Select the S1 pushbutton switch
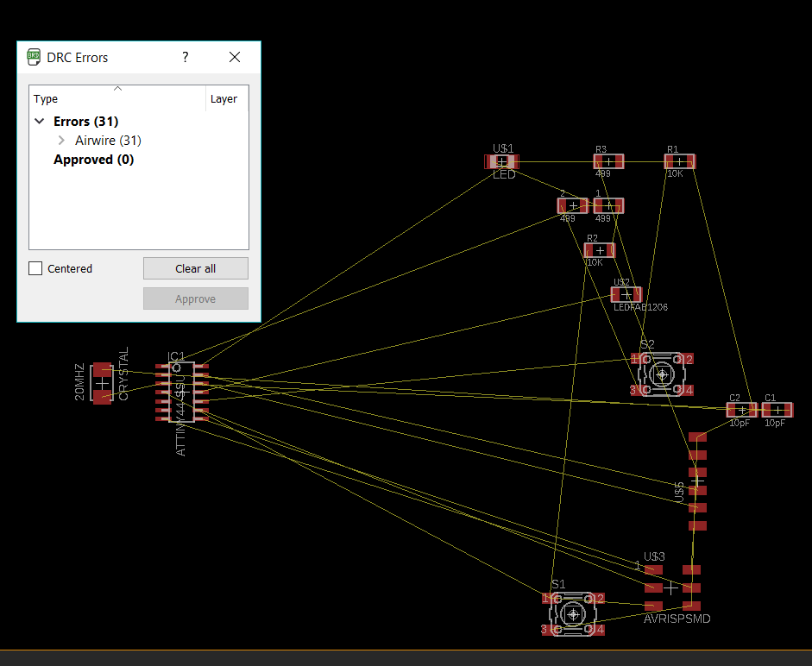 coord(573,614)
